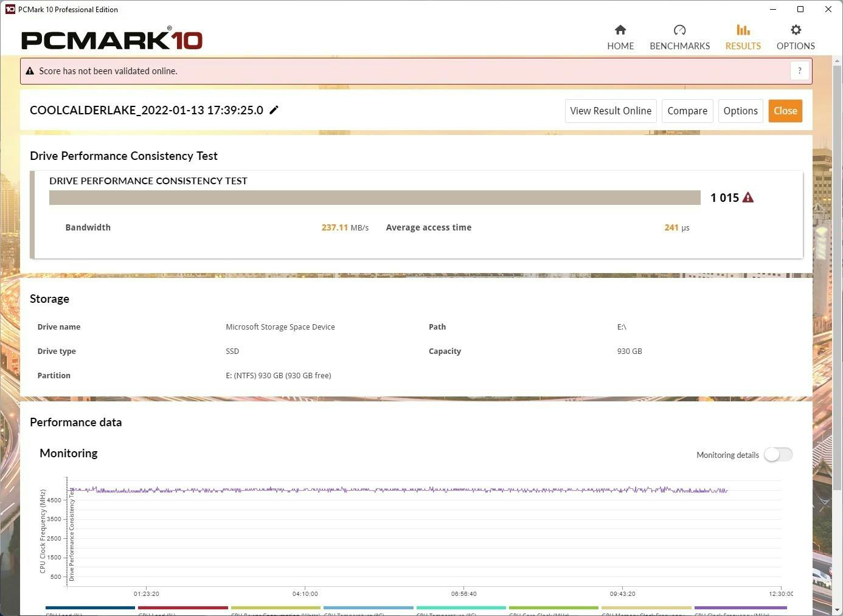The height and width of the screenshot is (616, 843).
Task: Click the View Result Online button
Action: 610,111
